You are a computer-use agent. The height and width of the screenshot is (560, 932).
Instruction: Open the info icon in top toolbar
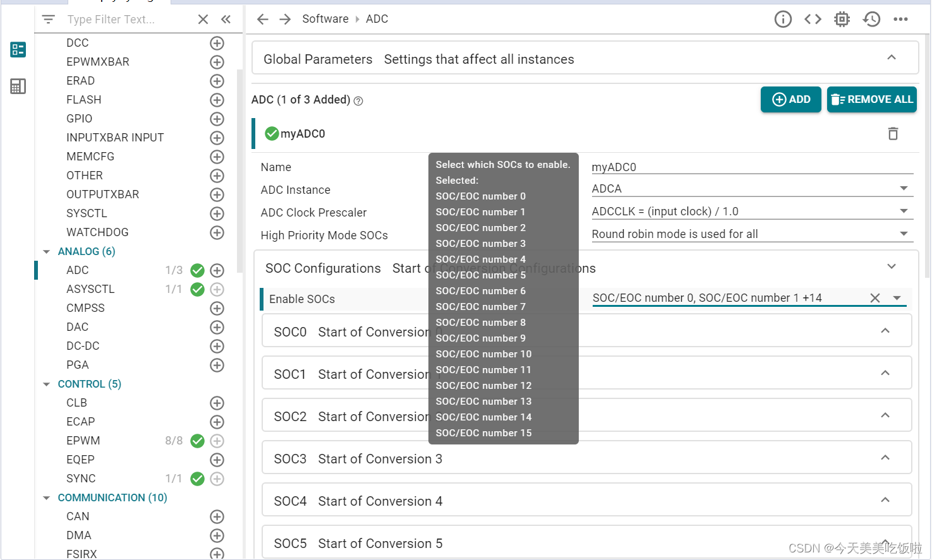pos(783,20)
